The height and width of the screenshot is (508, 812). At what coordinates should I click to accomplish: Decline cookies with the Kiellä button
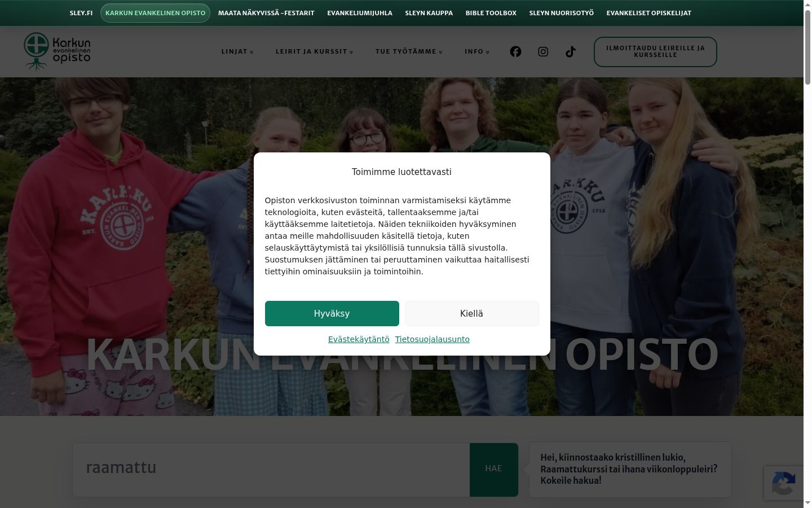point(471,313)
